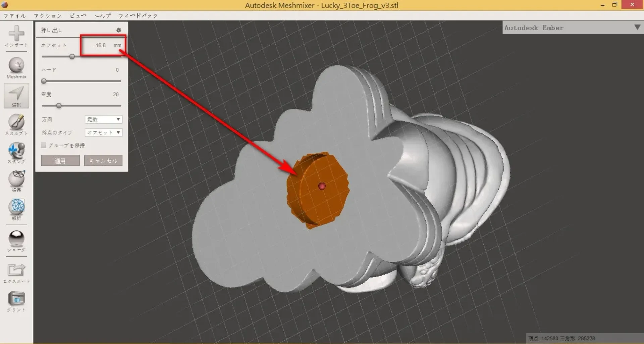Click the Print icon
The width and height of the screenshot is (644, 344).
tap(16, 298)
